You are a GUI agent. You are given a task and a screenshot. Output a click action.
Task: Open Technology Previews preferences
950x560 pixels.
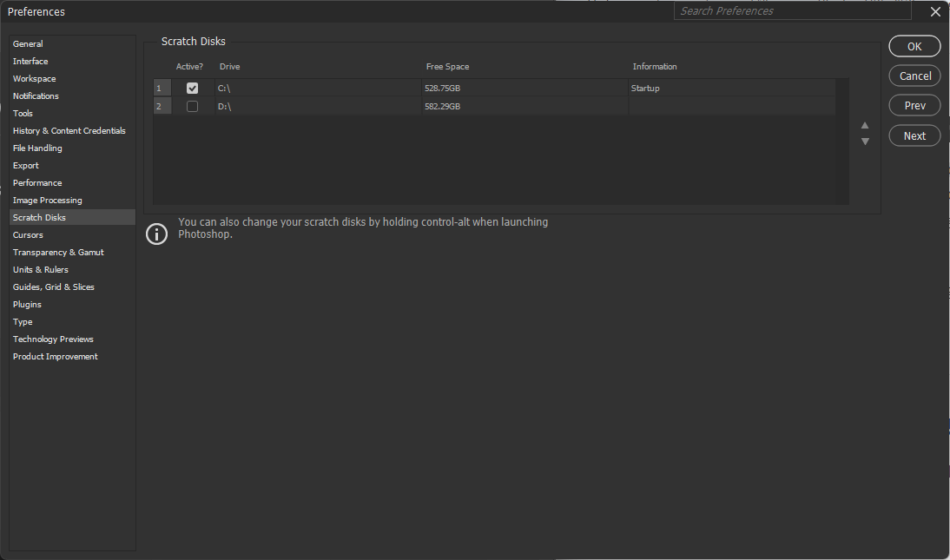pos(53,339)
